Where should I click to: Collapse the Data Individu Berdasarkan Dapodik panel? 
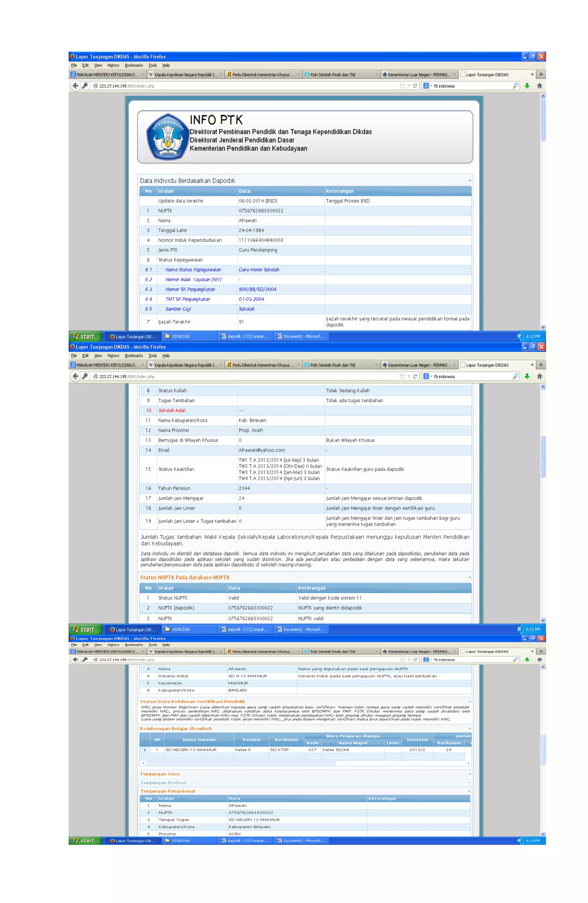(469, 180)
